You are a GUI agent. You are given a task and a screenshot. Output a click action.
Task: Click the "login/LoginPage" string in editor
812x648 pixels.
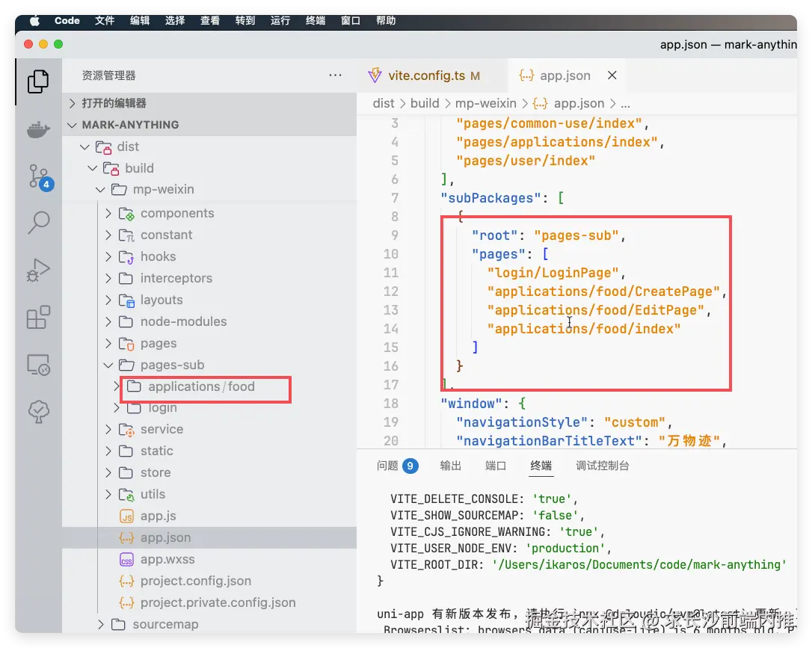pos(553,273)
